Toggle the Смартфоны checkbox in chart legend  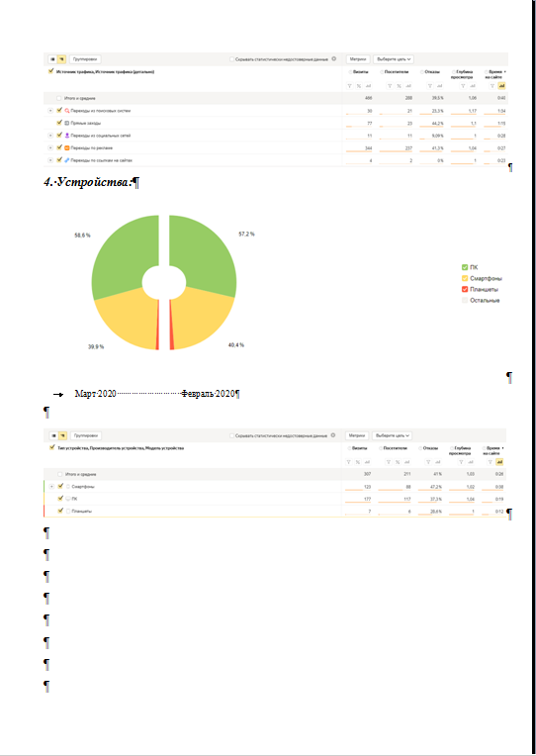click(x=465, y=278)
